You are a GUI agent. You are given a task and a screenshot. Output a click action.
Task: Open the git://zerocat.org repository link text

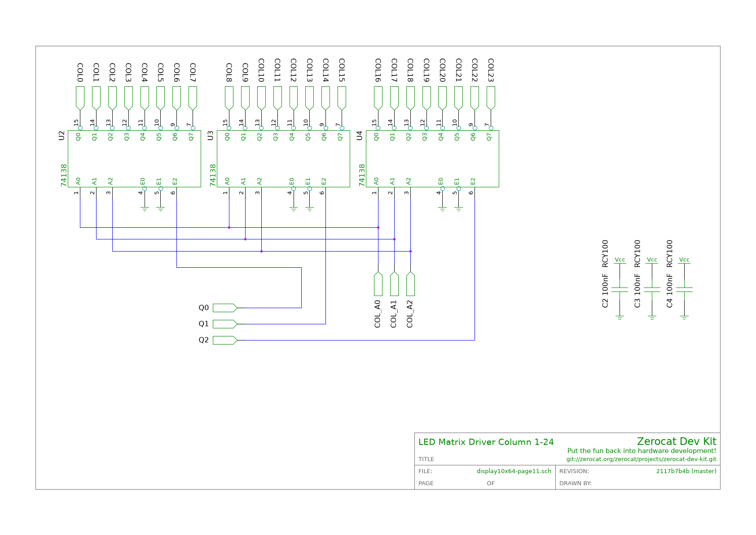pos(641,460)
